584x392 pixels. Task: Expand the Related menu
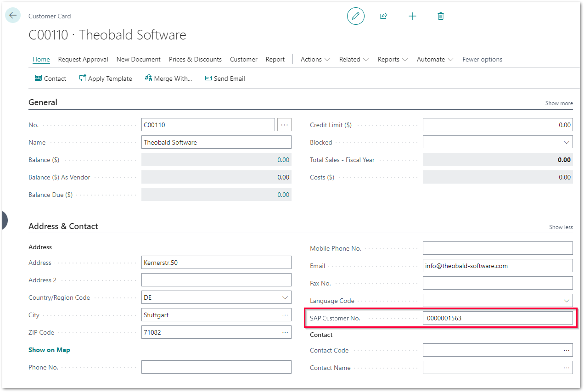click(x=354, y=59)
